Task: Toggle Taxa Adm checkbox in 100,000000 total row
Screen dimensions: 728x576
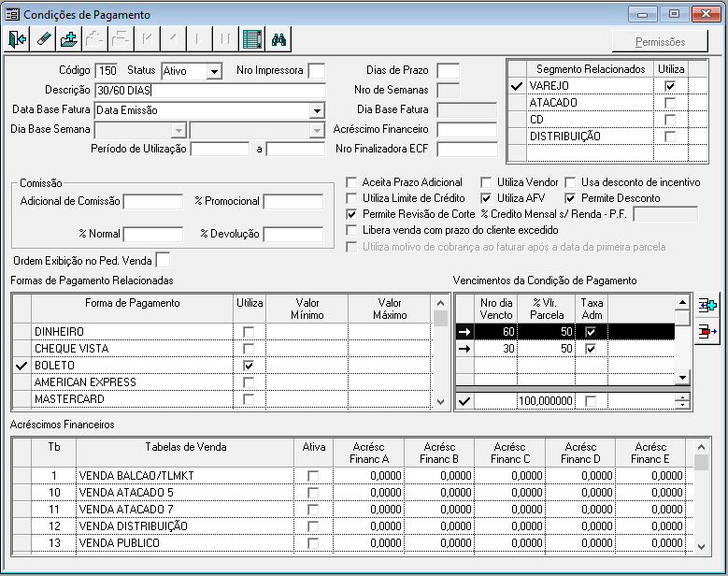Action: (x=591, y=401)
